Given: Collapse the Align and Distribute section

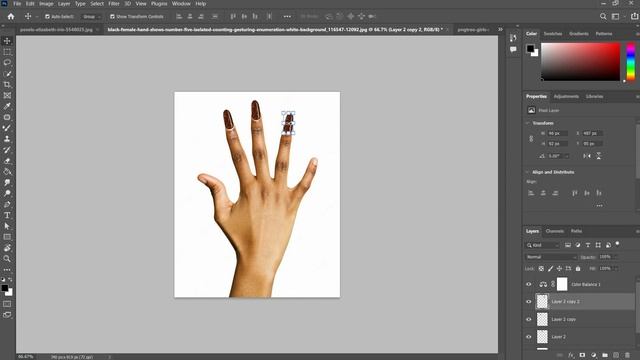Looking at the screenshot, I should [x=527, y=172].
